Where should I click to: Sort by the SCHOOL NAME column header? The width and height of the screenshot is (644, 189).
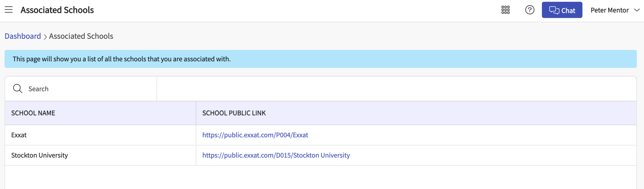click(33, 113)
